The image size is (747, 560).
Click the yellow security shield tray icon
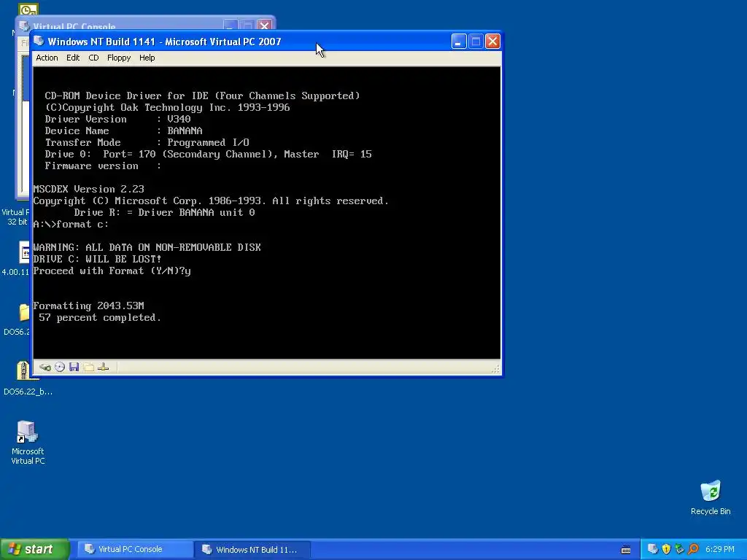[667, 549]
